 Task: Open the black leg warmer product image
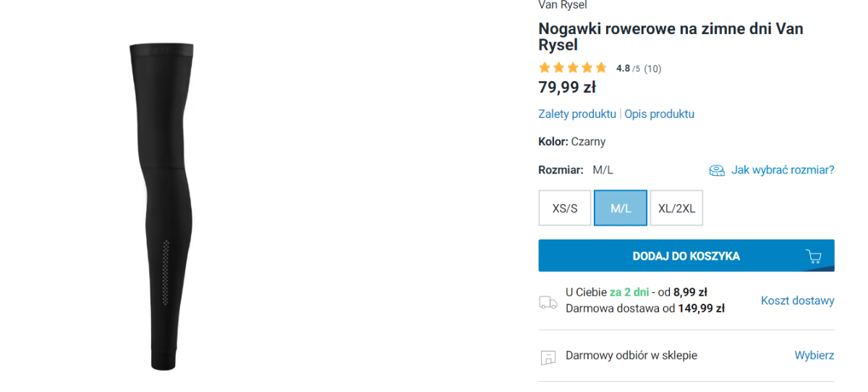163,206
